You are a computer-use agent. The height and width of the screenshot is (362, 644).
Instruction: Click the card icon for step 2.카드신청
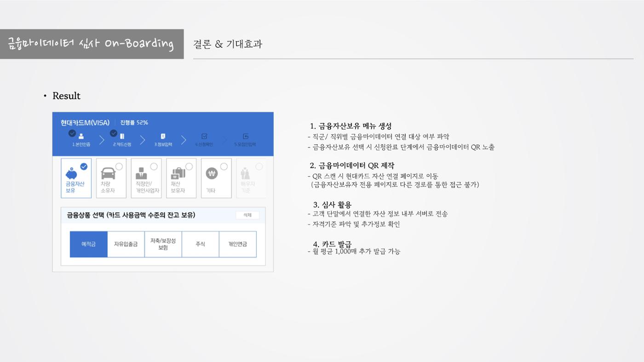tap(122, 136)
